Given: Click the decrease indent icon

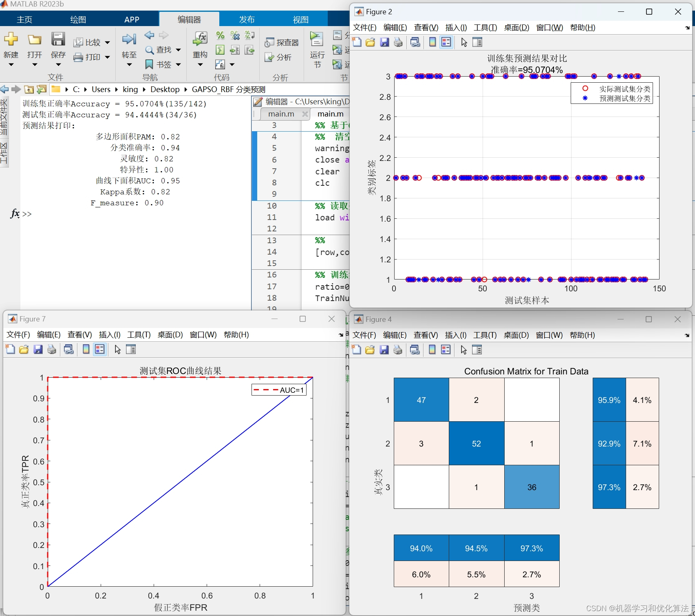Looking at the screenshot, I should tap(249, 50).
